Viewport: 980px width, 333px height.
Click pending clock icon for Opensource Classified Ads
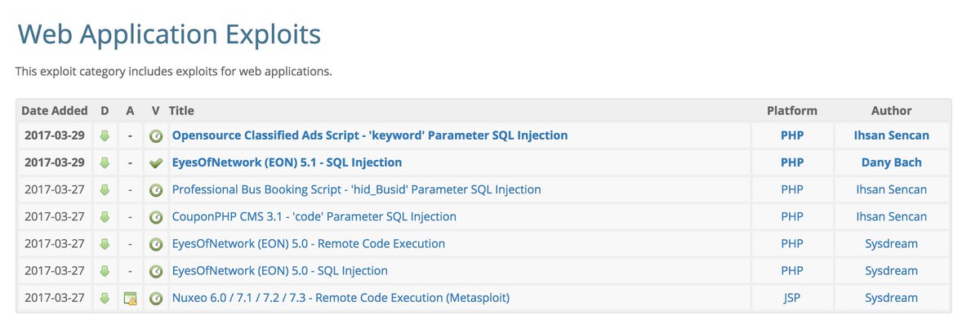point(155,135)
